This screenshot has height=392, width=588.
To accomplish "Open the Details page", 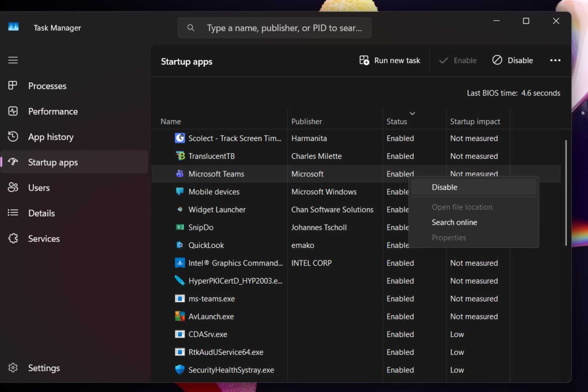I will 74,213.
